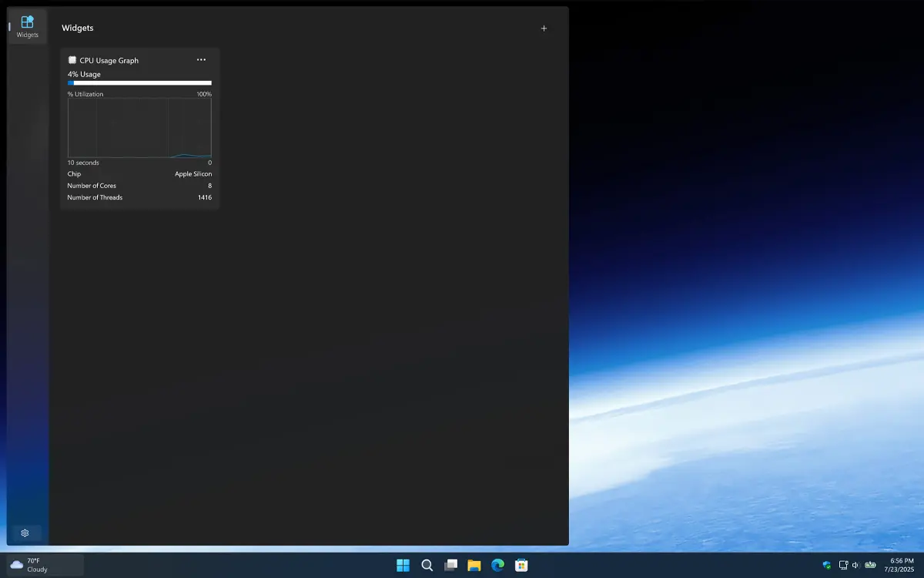Open widgets settings gear icon
Viewport: 924px width, 578px height.
pos(25,533)
